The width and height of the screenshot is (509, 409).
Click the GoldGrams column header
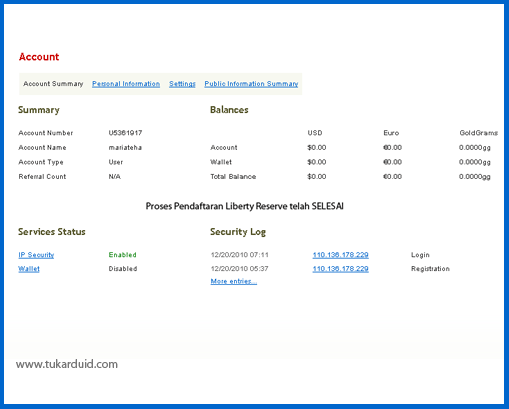click(x=478, y=133)
